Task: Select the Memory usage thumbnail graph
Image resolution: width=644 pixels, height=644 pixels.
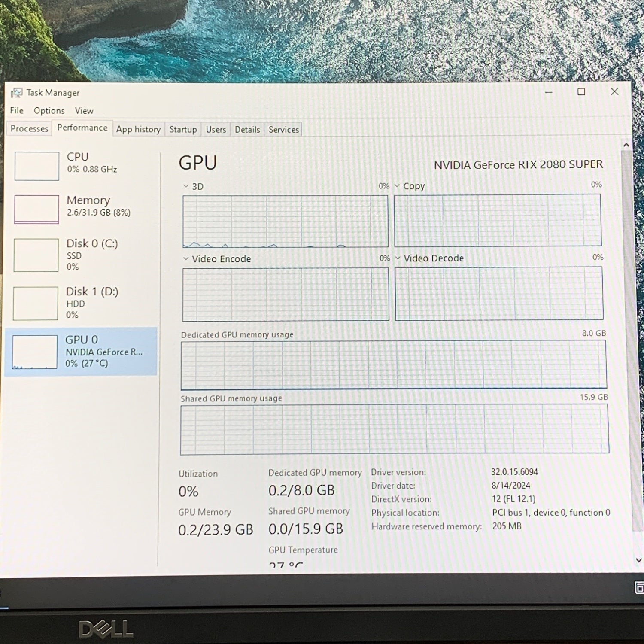Action: pyautogui.click(x=36, y=209)
